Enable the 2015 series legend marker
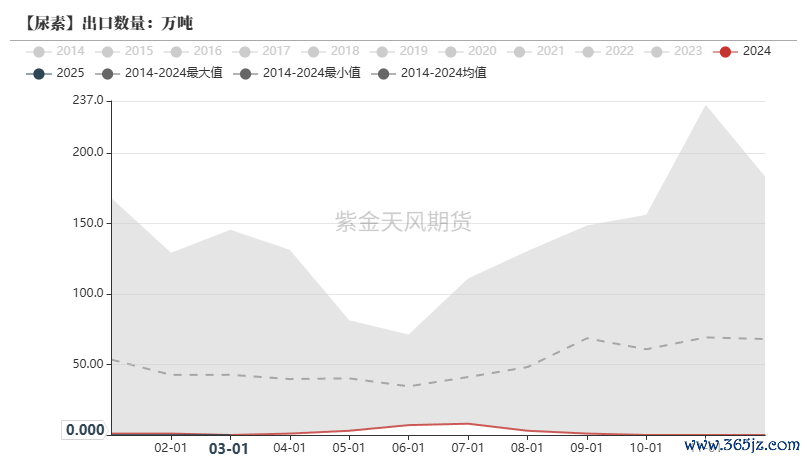 click(x=108, y=51)
